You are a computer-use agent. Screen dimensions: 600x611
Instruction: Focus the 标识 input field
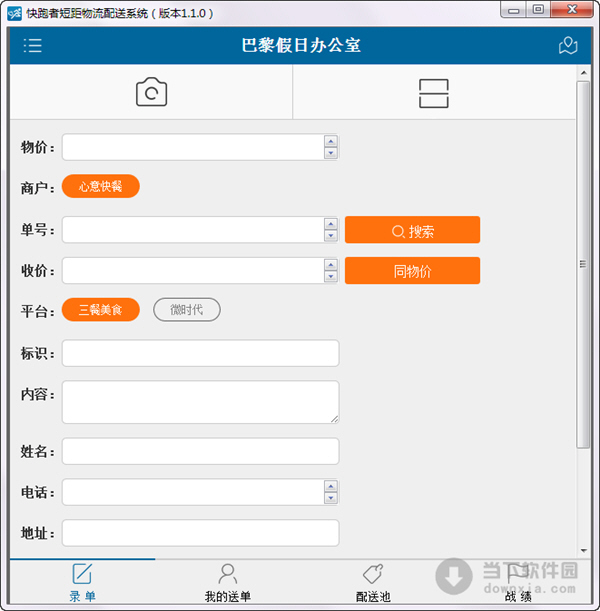200,353
